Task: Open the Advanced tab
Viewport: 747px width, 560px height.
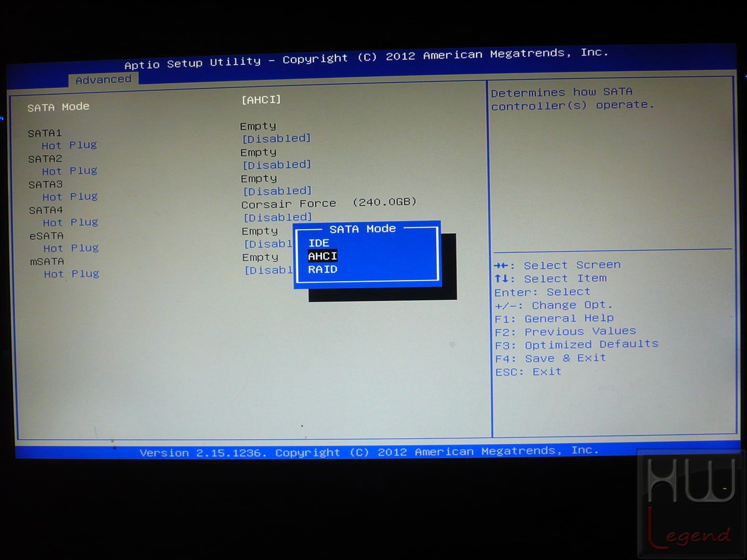Action: click(103, 80)
